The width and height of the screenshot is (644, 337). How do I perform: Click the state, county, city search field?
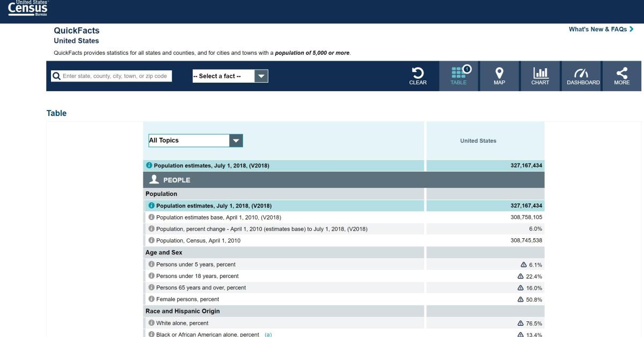(x=116, y=76)
